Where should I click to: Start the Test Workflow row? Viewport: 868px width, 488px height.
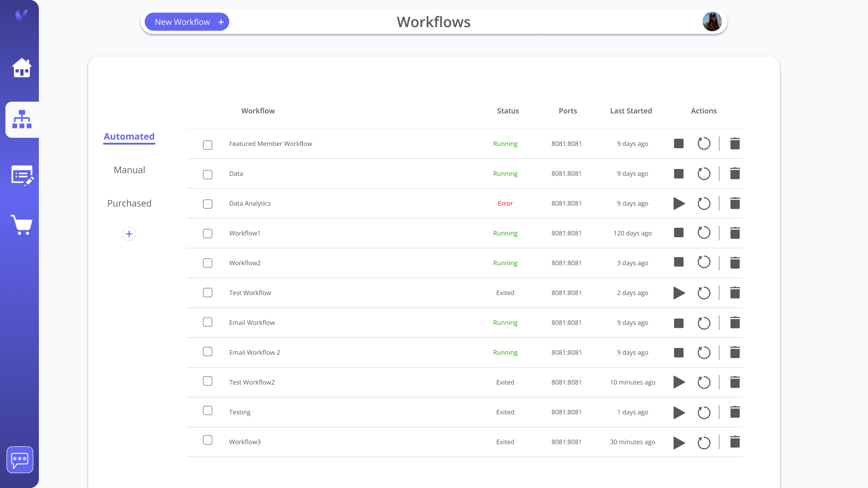click(x=679, y=293)
